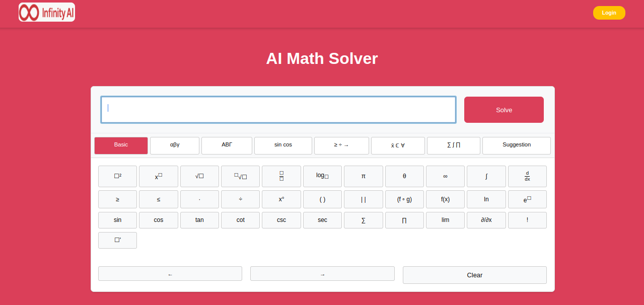Click the infinity symbol key
Viewport: 644px width, 305px height.
[445, 176]
